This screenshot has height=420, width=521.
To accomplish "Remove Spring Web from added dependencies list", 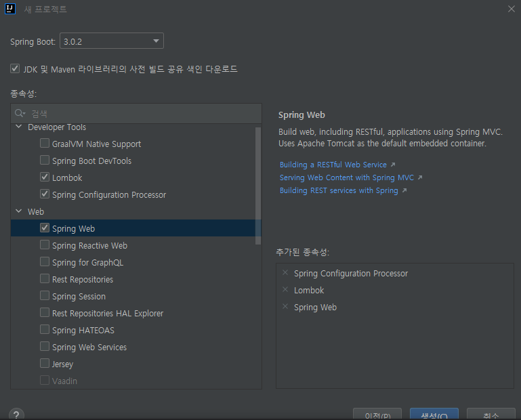I will click(285, 307).
